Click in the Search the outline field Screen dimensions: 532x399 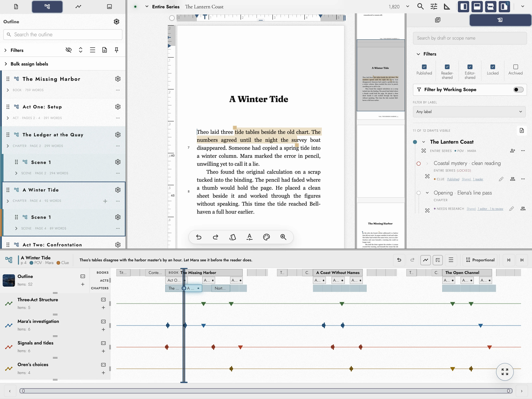pyautogui.click(x=63, y=35)
